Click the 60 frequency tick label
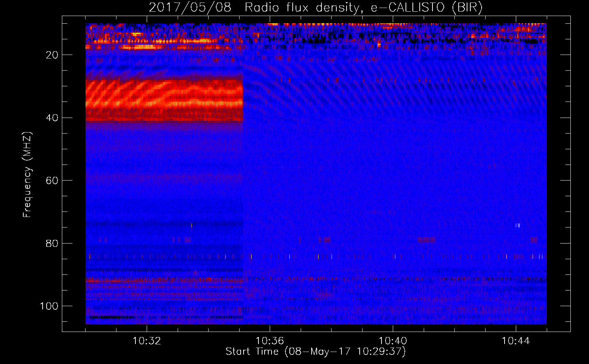This screenshot has width=589, height=364. (x=52, y=181)
